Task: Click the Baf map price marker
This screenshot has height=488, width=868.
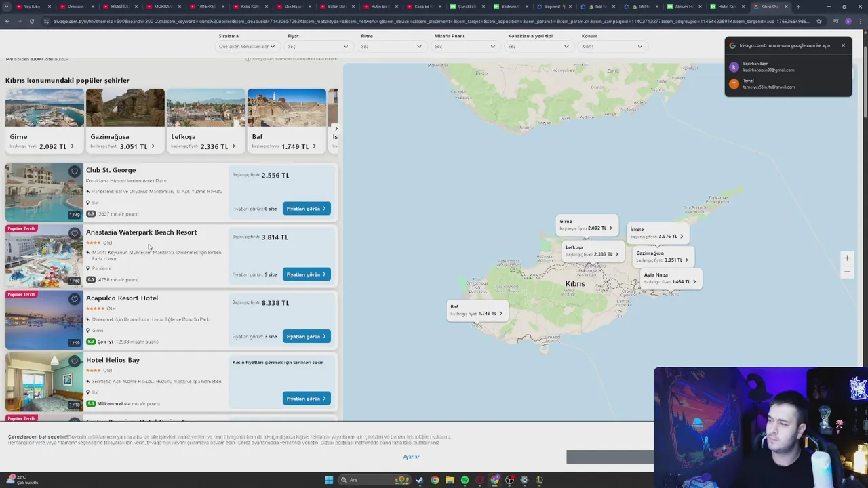Action: click(477, 310)
